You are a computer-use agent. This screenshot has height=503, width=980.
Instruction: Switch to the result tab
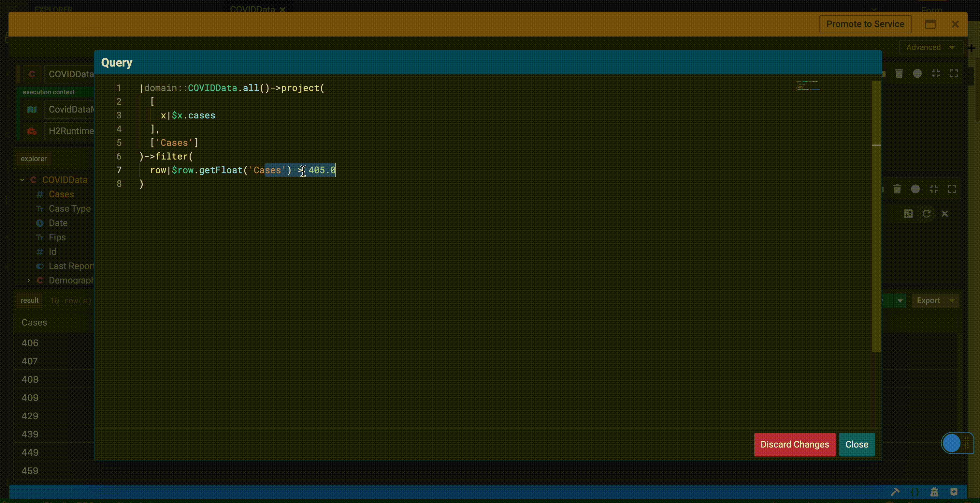[29, 300]
